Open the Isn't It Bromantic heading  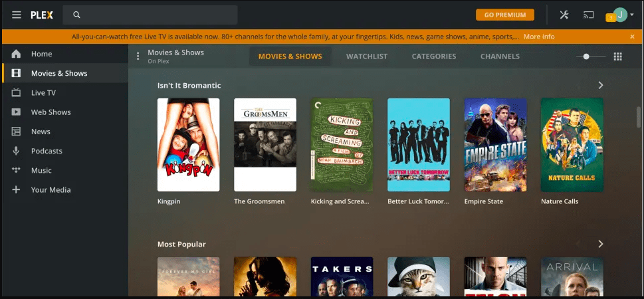[x=189, y=86]
